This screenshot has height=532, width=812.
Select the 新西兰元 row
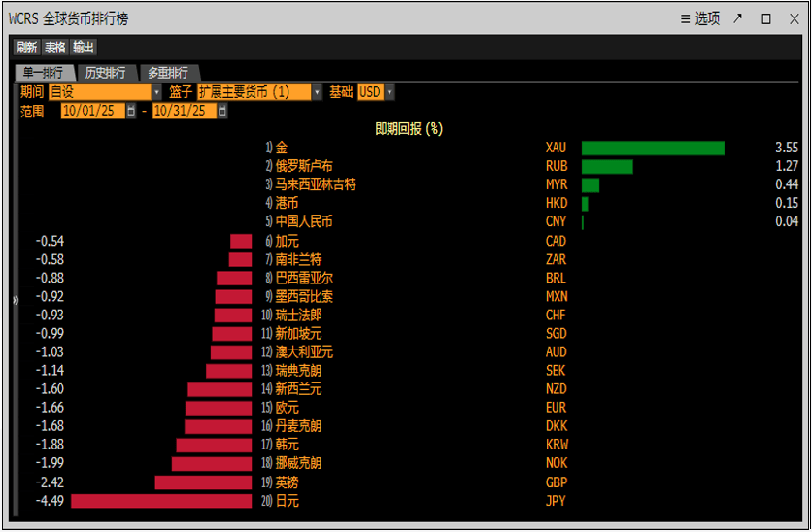pyautogui.click(x=409, y=389)
